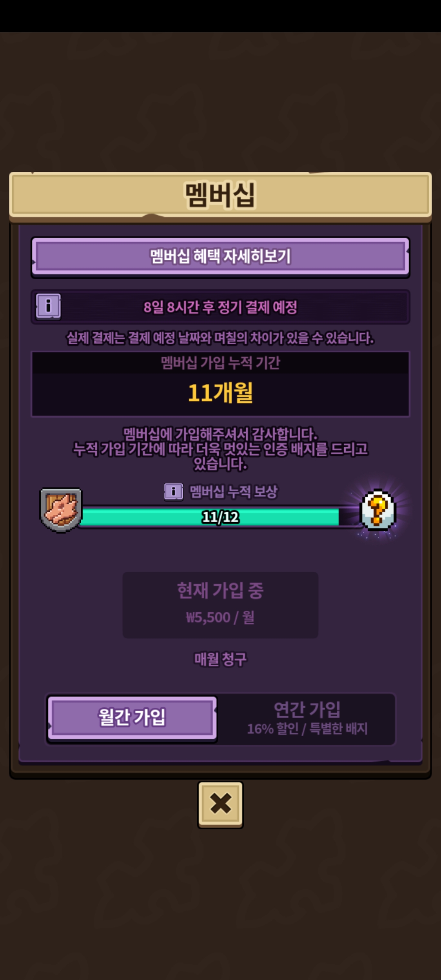The image size is (441, 980).
Task: Tap info icon beside 정기 결제 예정
Action: pos(48,306)
